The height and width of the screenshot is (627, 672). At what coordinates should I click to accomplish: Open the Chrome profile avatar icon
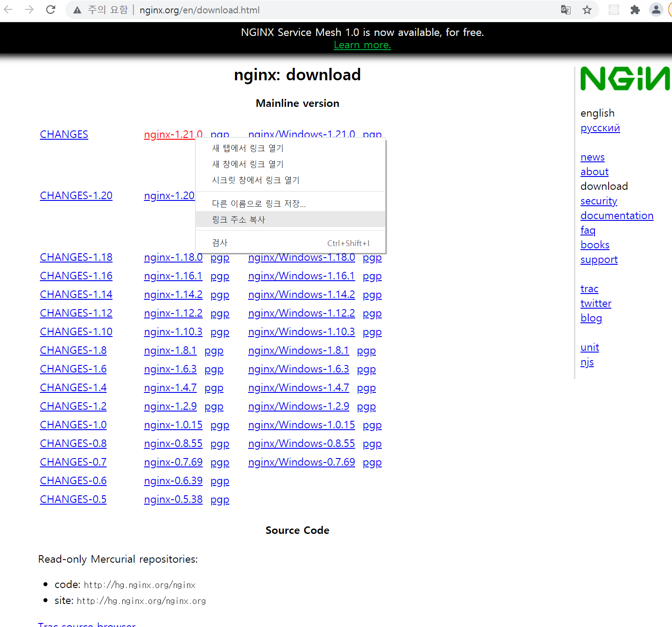[x=656, y=10]
